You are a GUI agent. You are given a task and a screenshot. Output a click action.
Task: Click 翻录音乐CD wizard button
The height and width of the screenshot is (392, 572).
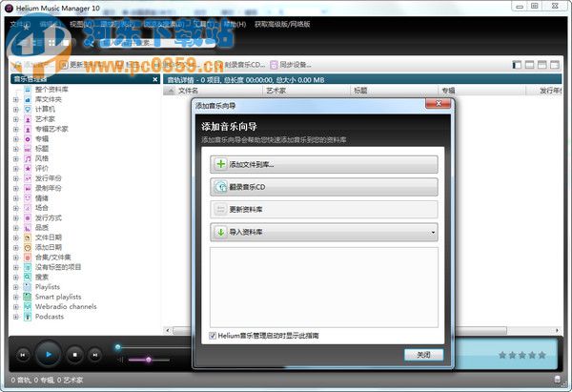point(324,187)
